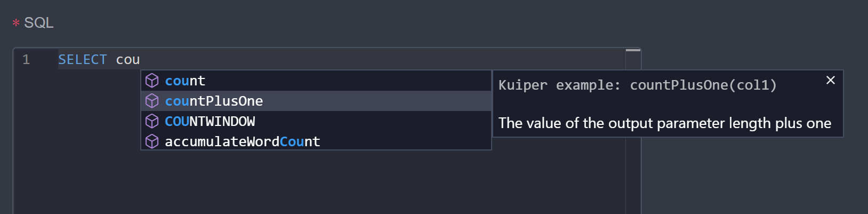Click the SQL field label
The width and height of the screenshot is (868, 214).
coord(38,23)
